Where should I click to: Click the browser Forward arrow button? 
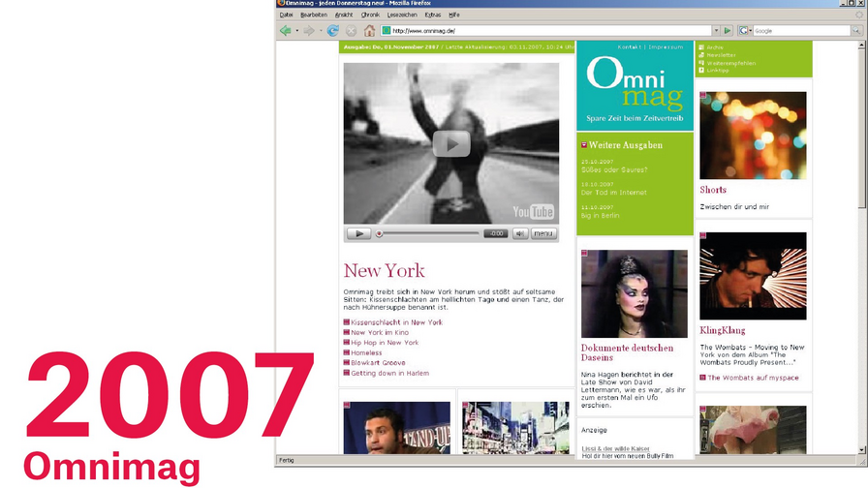coord(309,31)
